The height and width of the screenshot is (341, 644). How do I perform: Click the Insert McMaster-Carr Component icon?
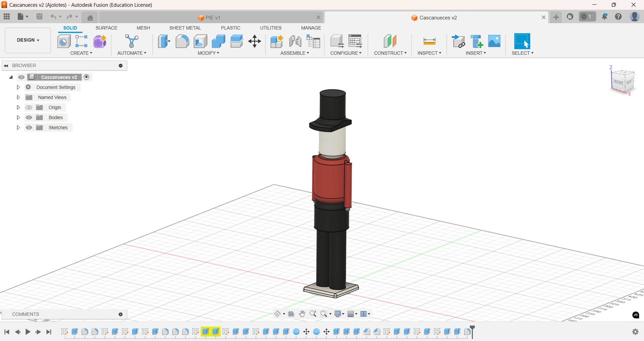[x=477, y=42]
